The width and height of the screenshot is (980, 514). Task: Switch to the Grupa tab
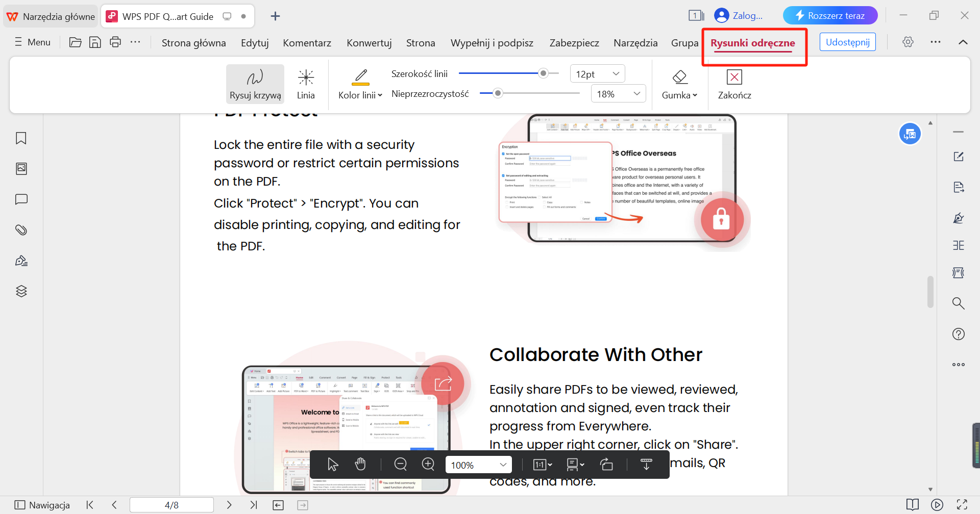pyautogui.click(x=684, y=43)
